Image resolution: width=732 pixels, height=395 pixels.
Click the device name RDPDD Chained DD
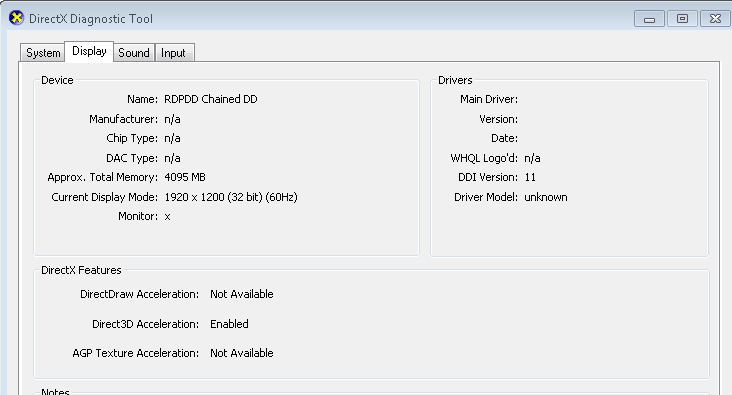211,99
